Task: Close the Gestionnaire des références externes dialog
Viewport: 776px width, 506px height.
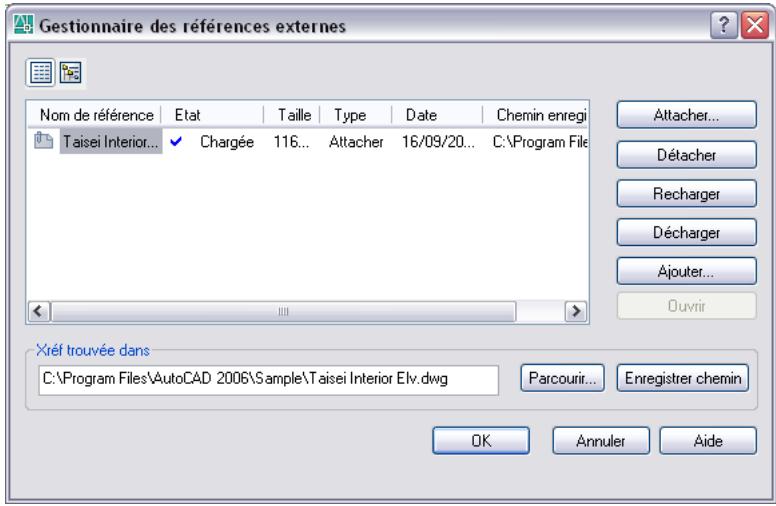Action: pos(755,24)
